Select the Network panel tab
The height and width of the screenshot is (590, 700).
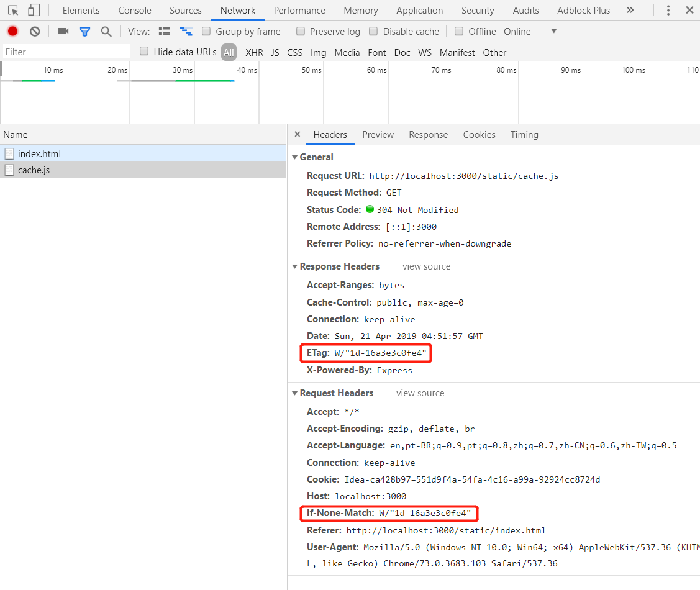click(x=238, y=11)
